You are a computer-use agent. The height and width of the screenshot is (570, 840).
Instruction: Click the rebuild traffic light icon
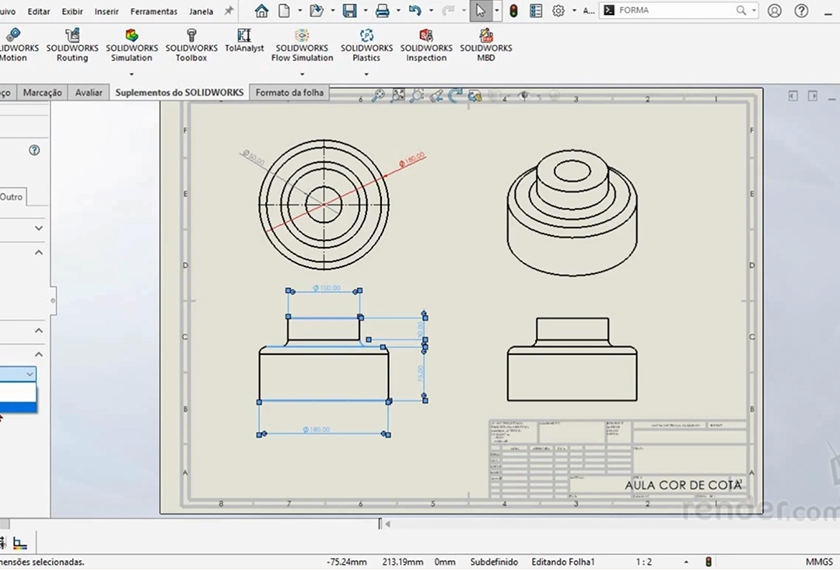click(x=513, y=11)
